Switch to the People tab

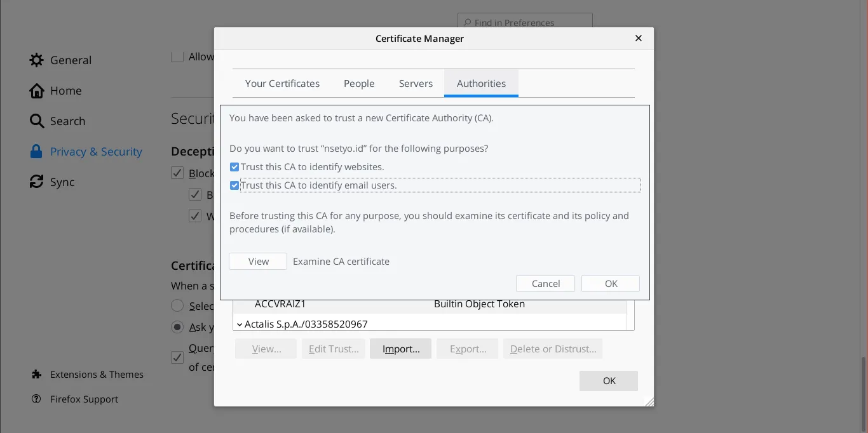359,83
